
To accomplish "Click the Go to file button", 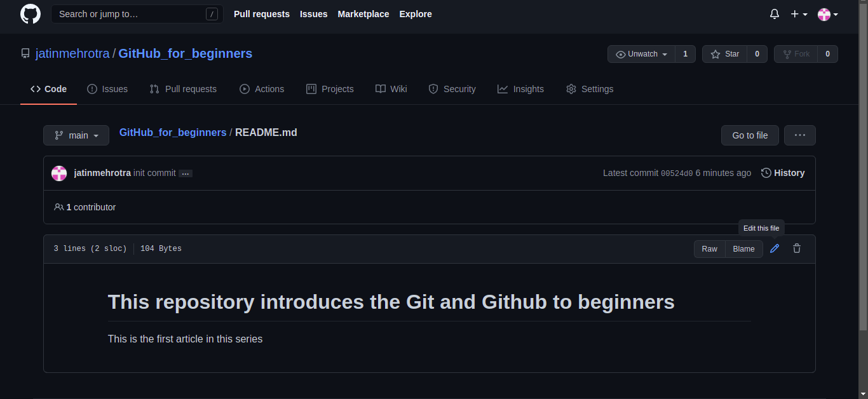I will coord(750,135).
